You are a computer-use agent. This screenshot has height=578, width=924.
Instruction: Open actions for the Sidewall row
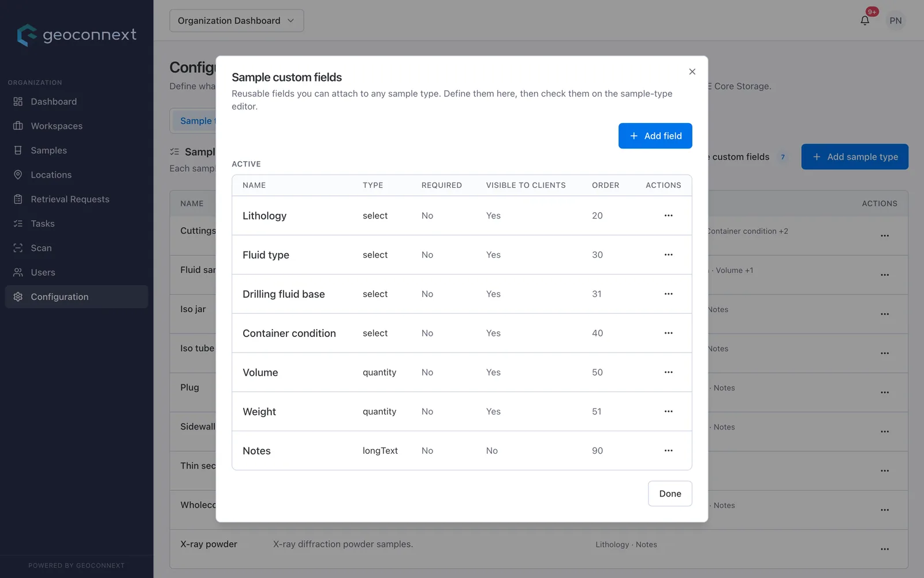pyautogui.click(x=885, y=432)
